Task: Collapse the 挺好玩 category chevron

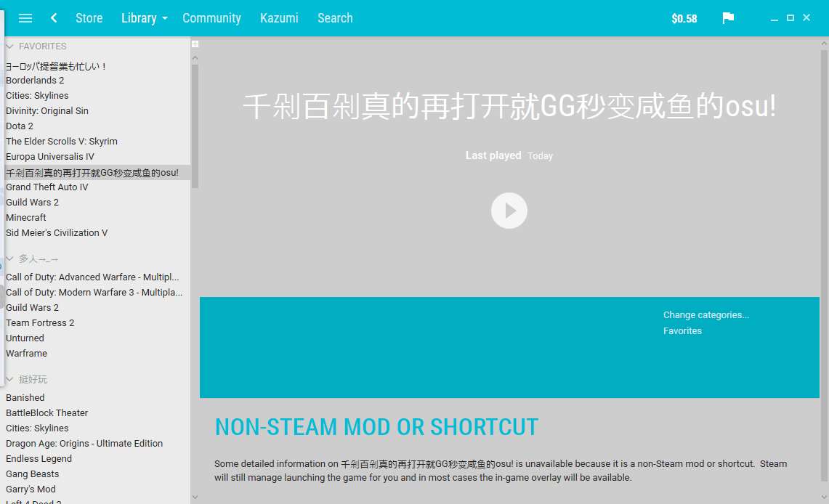Action: (9, 379)
